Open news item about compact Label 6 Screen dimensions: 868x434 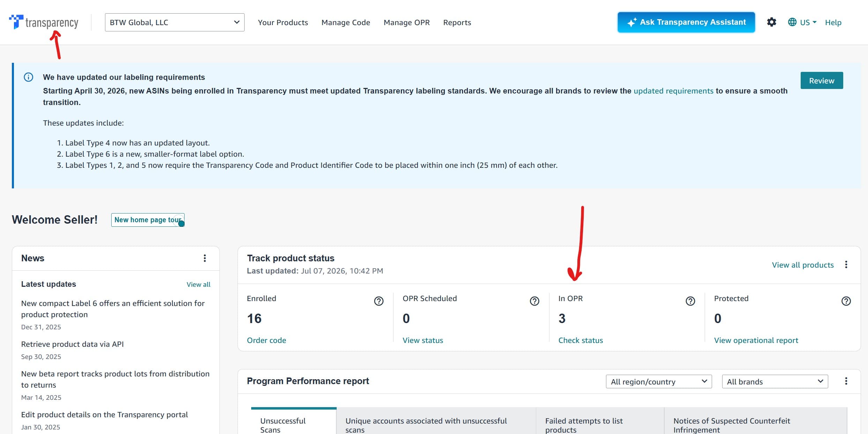coord(113,309)
